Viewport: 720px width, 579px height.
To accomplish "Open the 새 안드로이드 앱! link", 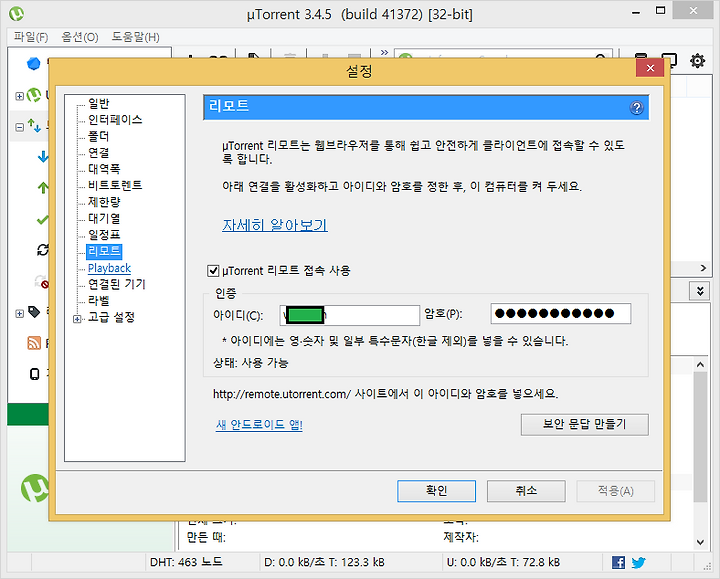I will click(259, 424).
